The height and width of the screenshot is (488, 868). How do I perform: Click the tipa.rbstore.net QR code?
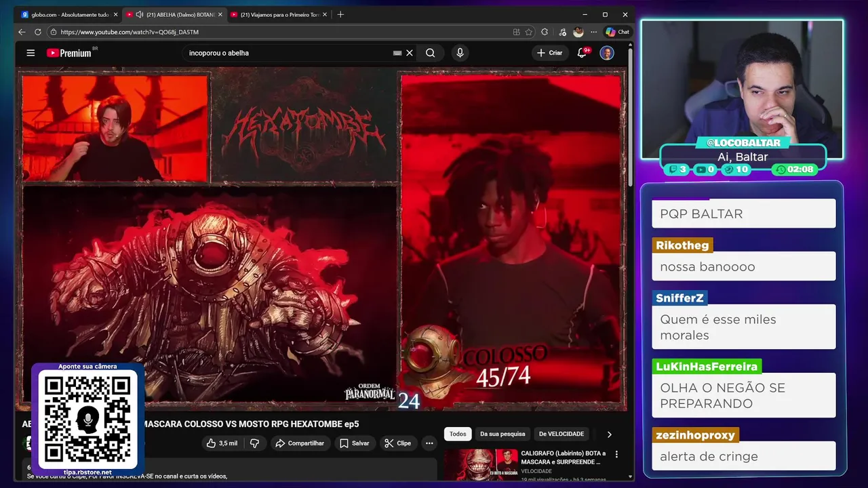[x=87, y=418]
